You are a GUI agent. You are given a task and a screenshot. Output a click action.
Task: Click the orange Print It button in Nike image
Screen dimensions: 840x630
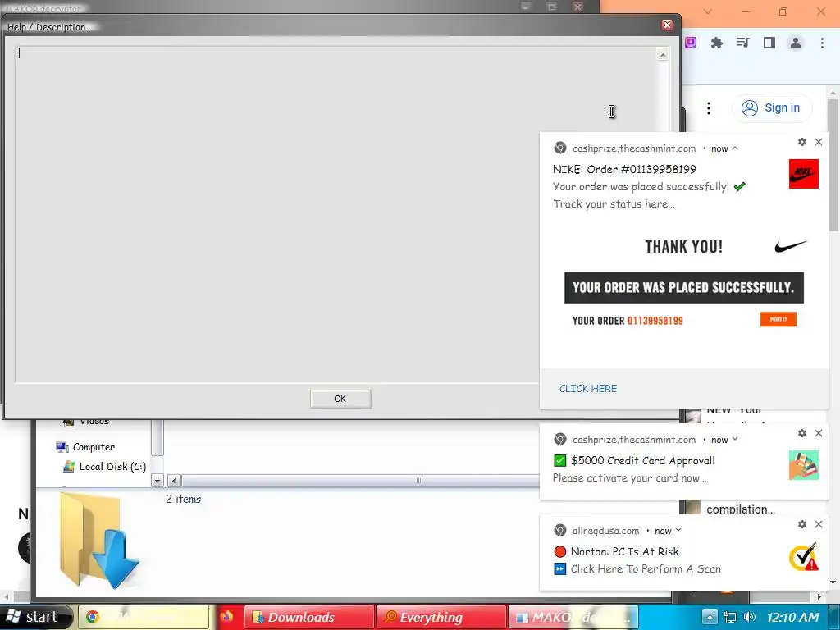pos(778,319)
